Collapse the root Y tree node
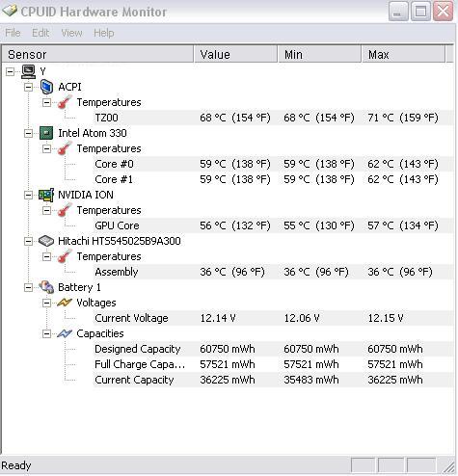Viewport: 458px width, 476px height. (x=10, y=71)
